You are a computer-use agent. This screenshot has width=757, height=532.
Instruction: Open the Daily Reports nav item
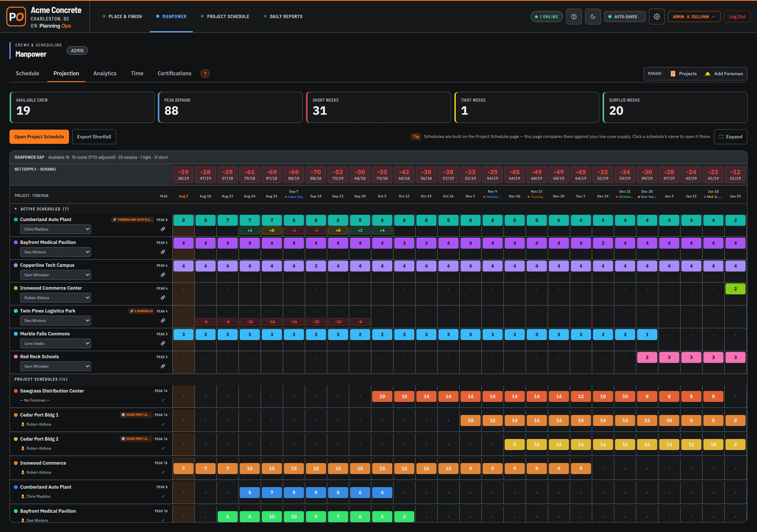283,17
